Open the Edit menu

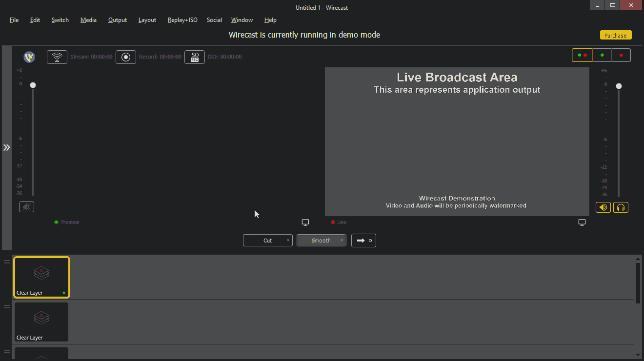[35, 20]
